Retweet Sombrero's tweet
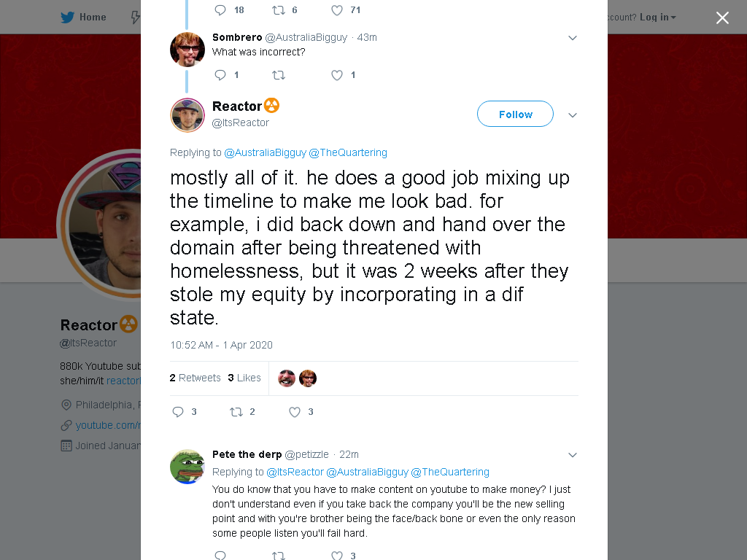This screenshot has width=747, height=560. tap(278, 75)
